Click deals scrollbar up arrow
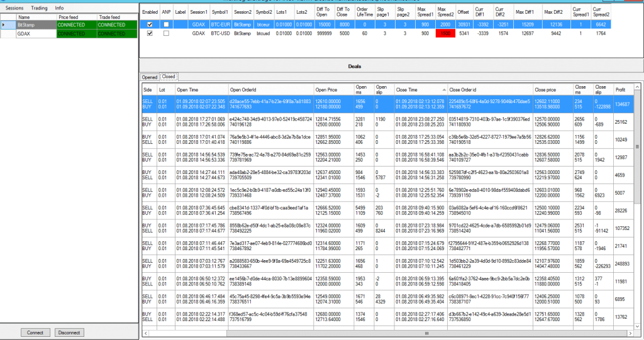This screenshot has width=644, height=340. click(638, 87)
